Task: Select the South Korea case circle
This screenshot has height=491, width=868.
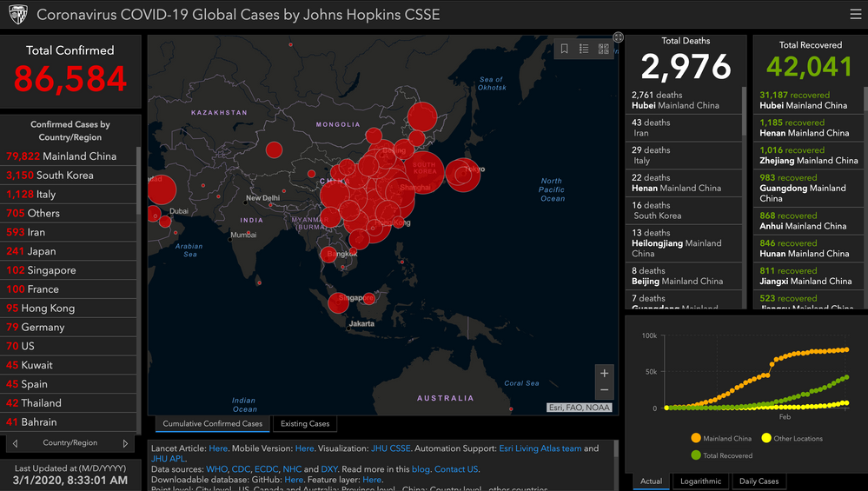Action: point(423,173)
